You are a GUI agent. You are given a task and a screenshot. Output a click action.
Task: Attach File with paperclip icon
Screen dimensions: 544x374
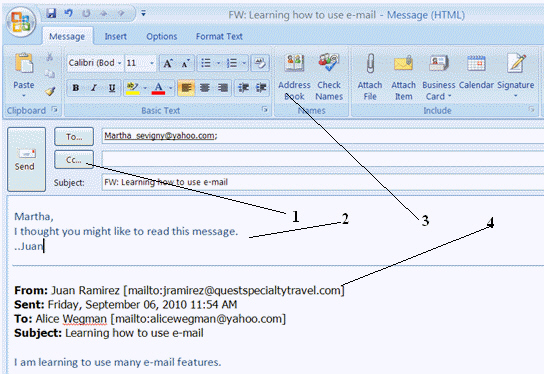tap(370, 77)
